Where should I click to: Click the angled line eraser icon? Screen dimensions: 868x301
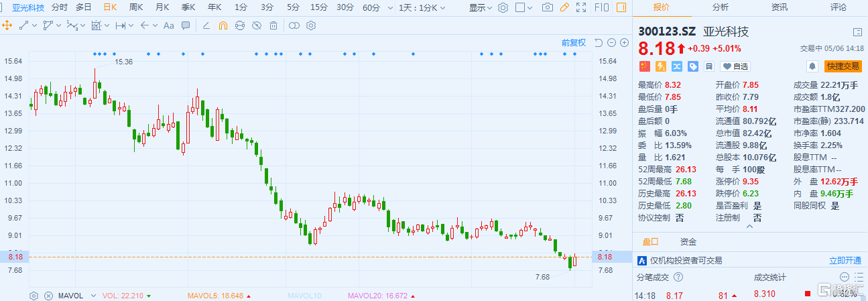(x=206, y=25)
